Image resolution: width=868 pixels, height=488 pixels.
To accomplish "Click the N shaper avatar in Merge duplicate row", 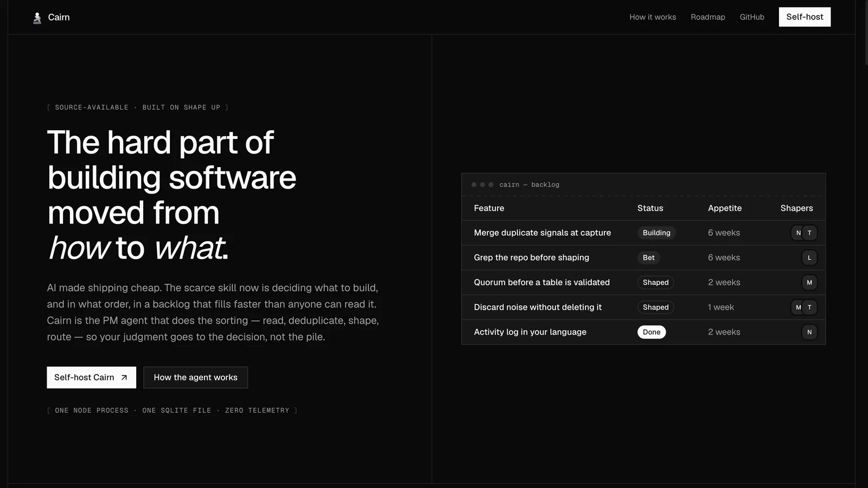I will (798, 233).
